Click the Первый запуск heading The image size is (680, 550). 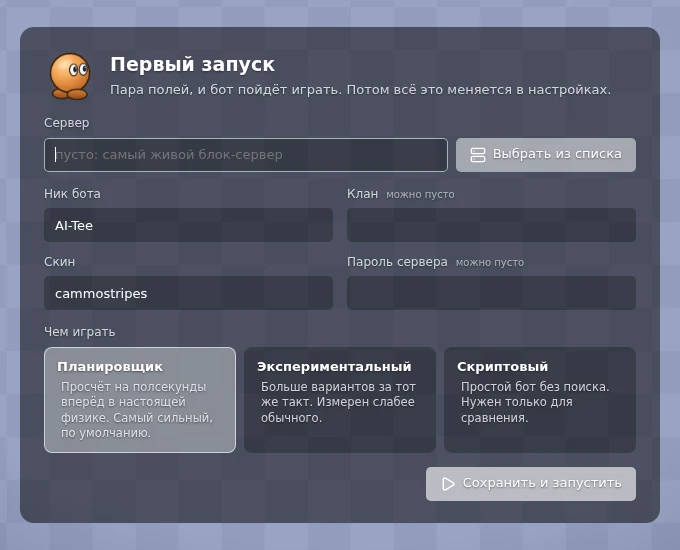coord(192,65)
